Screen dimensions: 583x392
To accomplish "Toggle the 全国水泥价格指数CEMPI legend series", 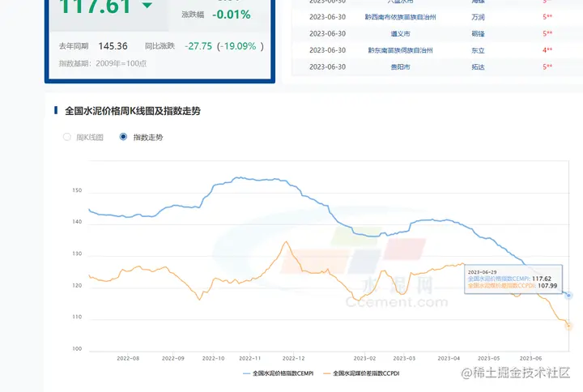I will tap(278, 373).
